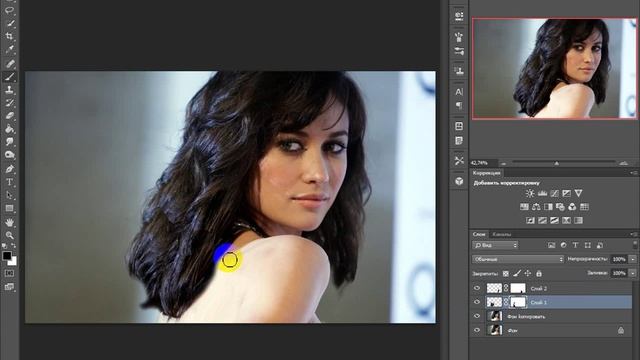Select the Smudge tool
This screenshot has height=360, width=640.
(9, 142)
